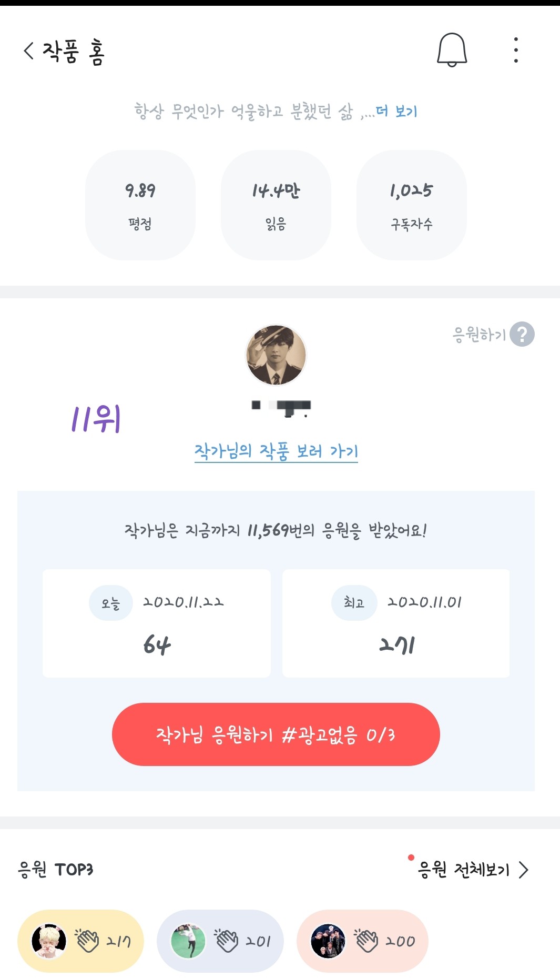
Task: Expand description with 더 보기
Action: tap(396, 111)
